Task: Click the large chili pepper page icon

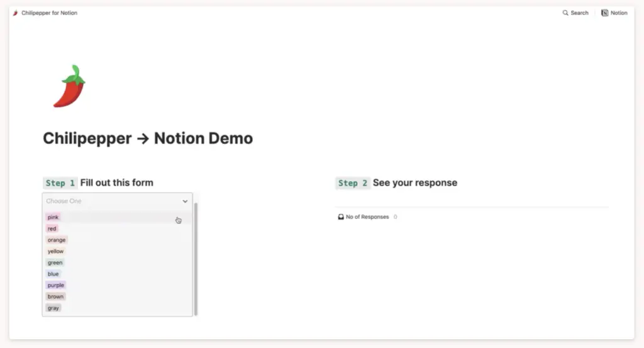Action: pyautogui.click(x=69, y=86)
